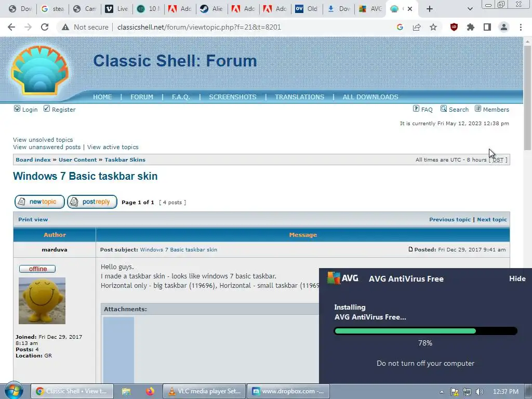Toggle the browser side panel icon
This screenshot has height=399, width=532.
pos(487,27)
